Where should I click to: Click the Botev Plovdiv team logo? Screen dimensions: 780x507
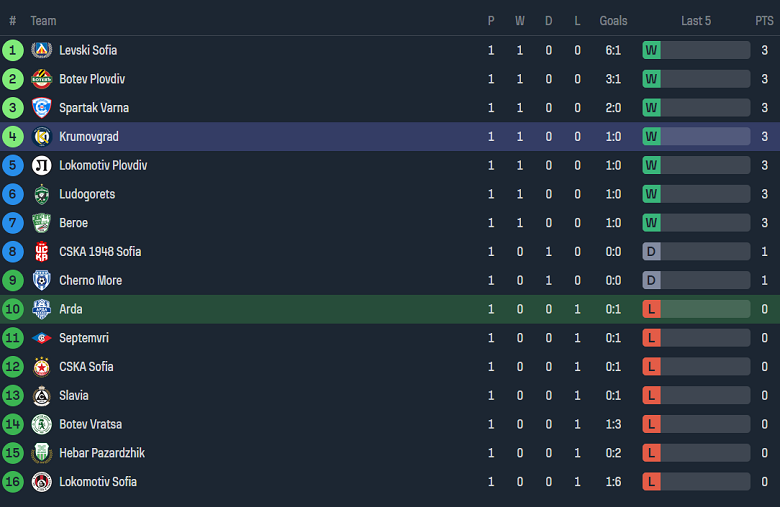click(41, 79)
